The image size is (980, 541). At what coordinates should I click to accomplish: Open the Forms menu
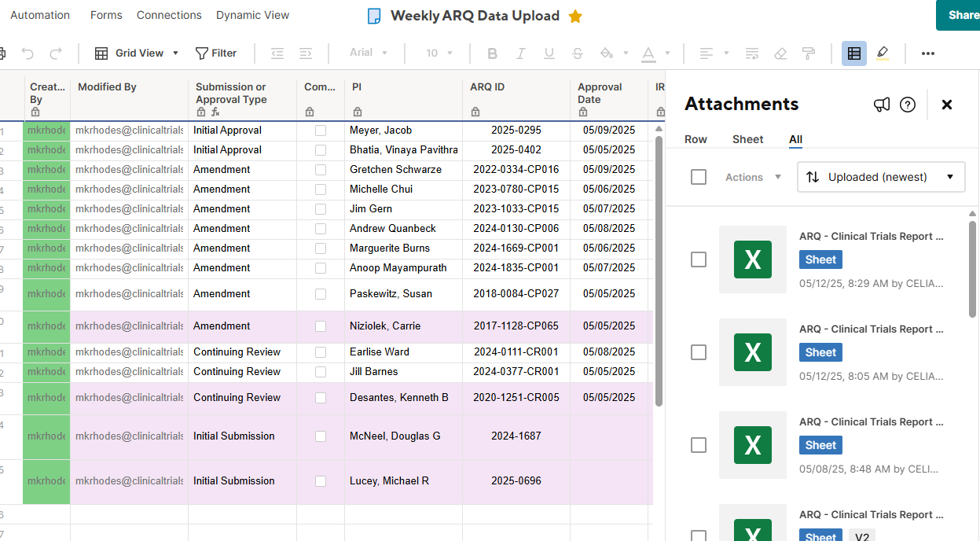coord(106,15)
